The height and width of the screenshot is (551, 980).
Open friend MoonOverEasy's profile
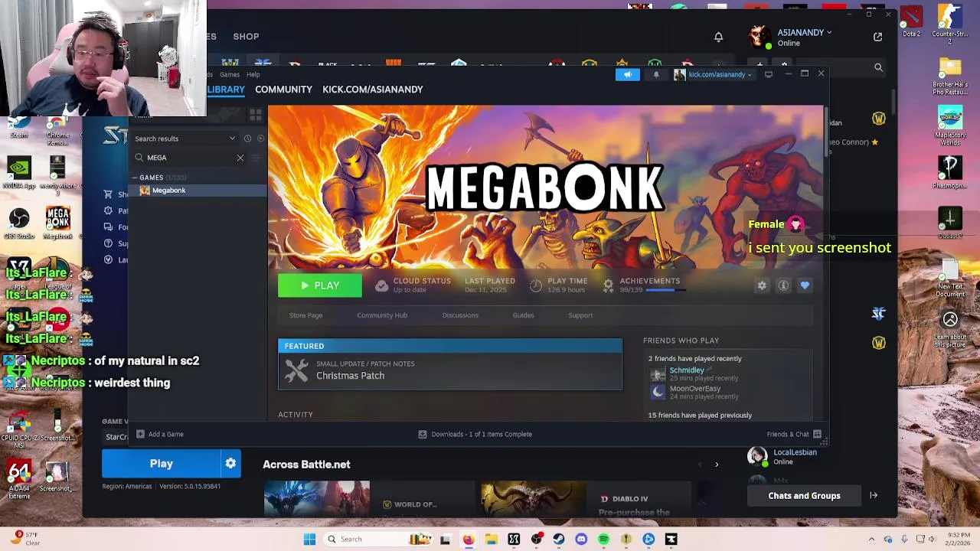click(695, 389)
